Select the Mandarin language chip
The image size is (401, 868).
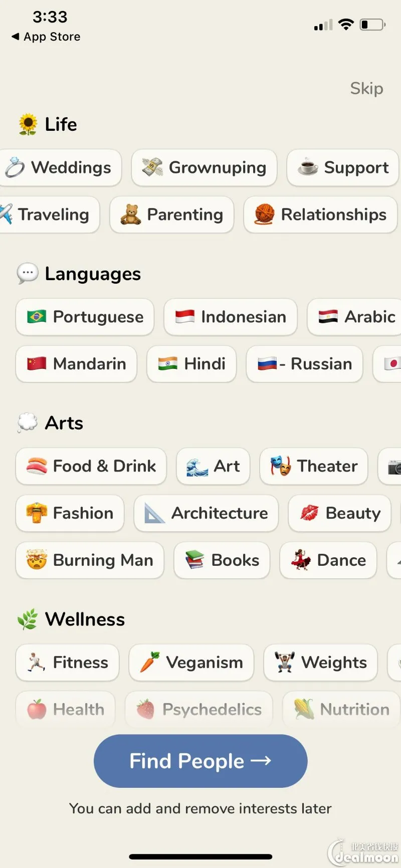76,364
